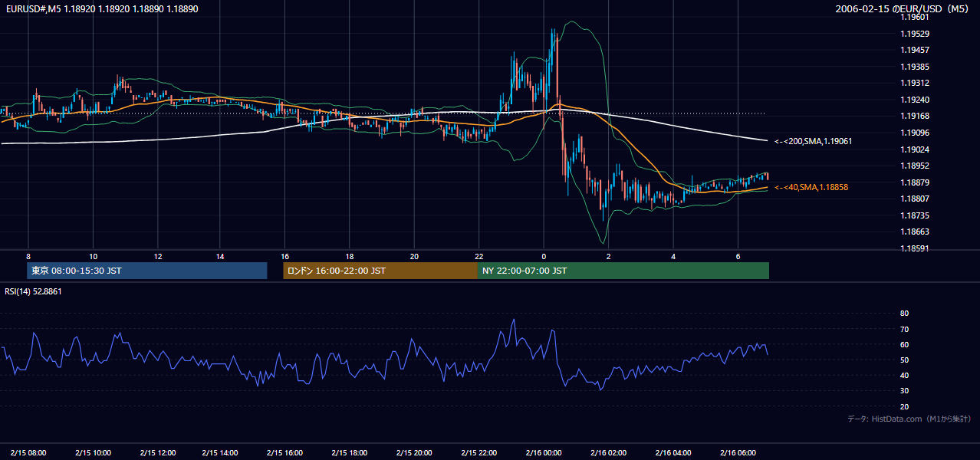
Task: Click the 1.18591 price axis label
Action: click(x=914, y=248)
